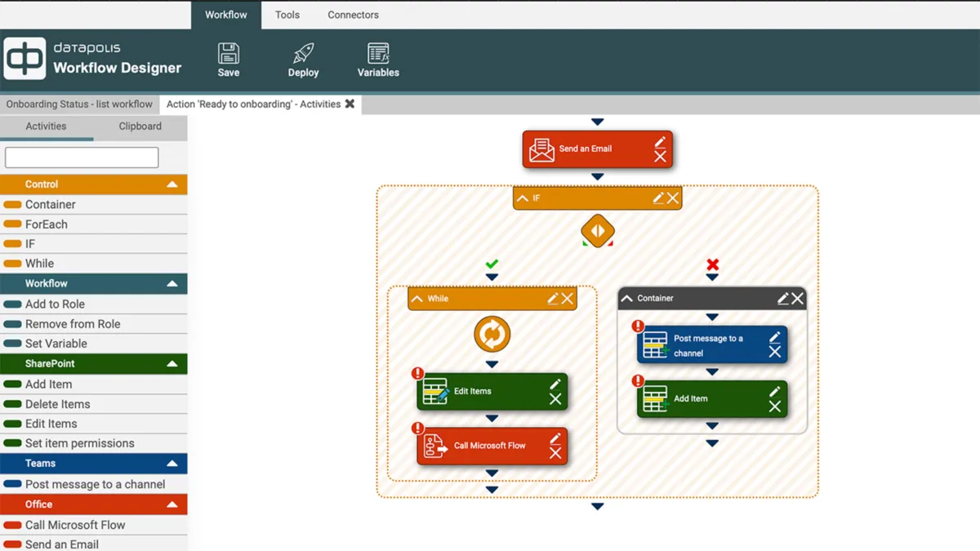Collapse the Control category
This screenshot has height=551, width=980.
[172, 184]
